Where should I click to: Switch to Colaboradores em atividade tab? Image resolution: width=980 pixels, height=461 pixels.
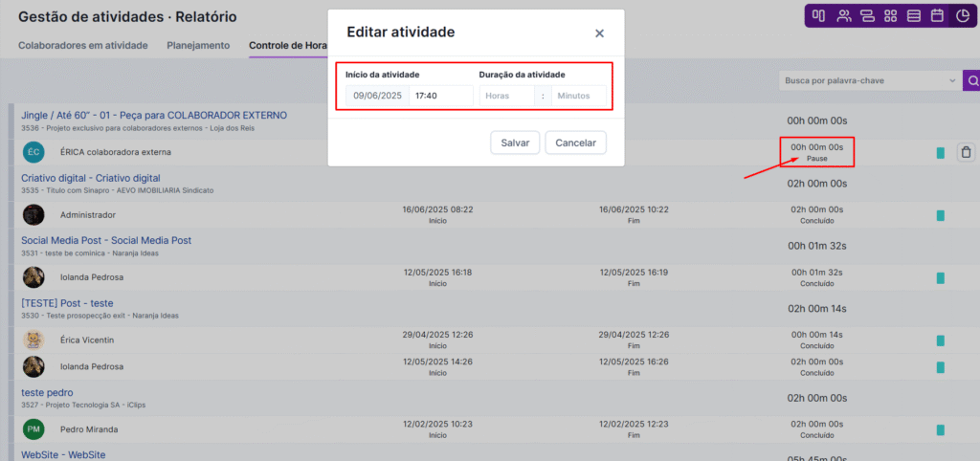point(83,46)
